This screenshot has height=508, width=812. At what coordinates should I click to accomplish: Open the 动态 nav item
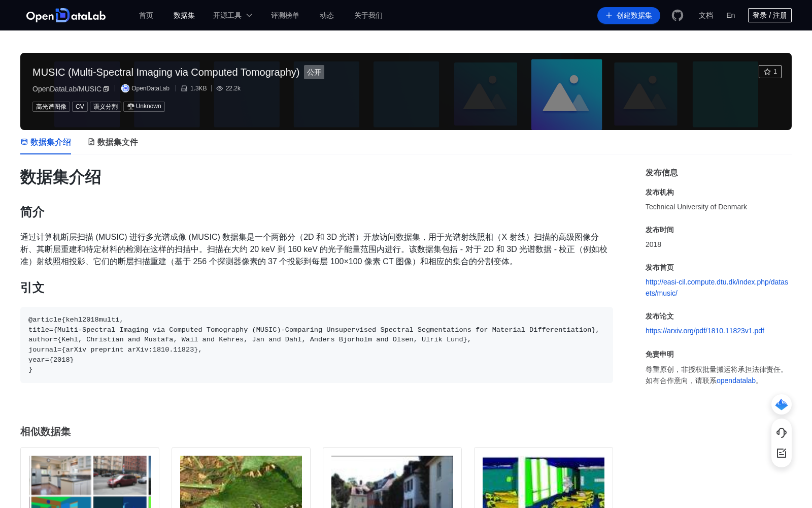click(327, 15)
